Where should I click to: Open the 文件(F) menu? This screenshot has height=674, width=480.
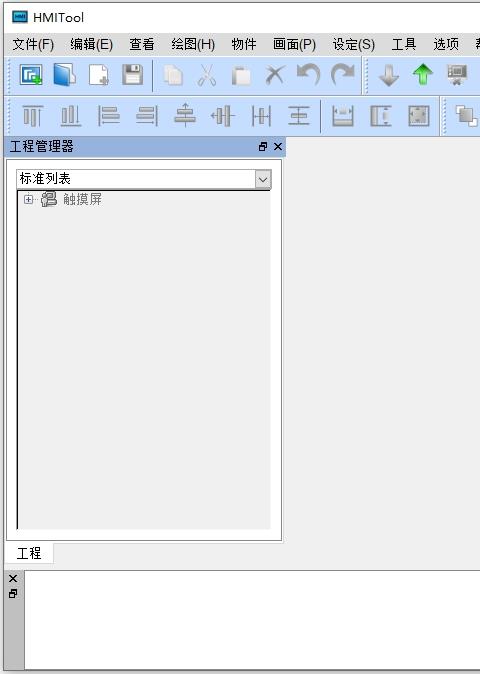click(x=33, y=44)
